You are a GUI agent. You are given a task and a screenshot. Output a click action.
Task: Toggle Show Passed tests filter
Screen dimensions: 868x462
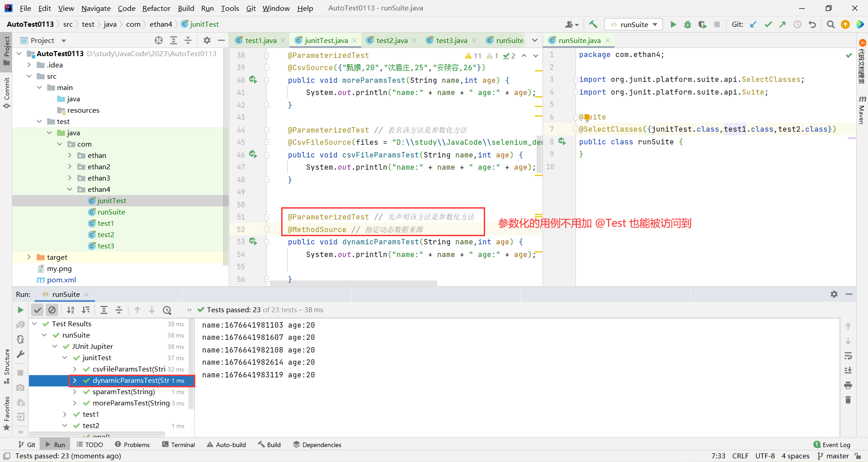coord(38,310)
